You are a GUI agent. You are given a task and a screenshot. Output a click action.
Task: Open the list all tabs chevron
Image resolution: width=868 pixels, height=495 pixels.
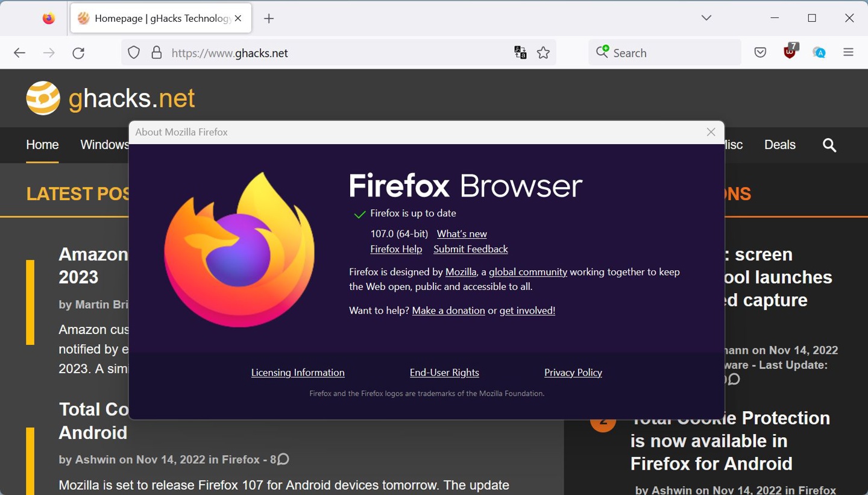(705, 18)
